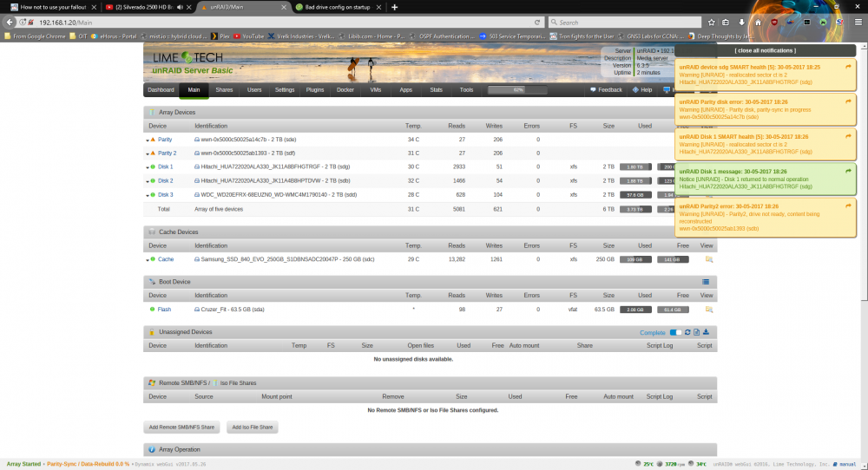Click the drive icon beside the Hitachi sdg identification
This screenshot has height=470, width=868.
coord(197,166)
